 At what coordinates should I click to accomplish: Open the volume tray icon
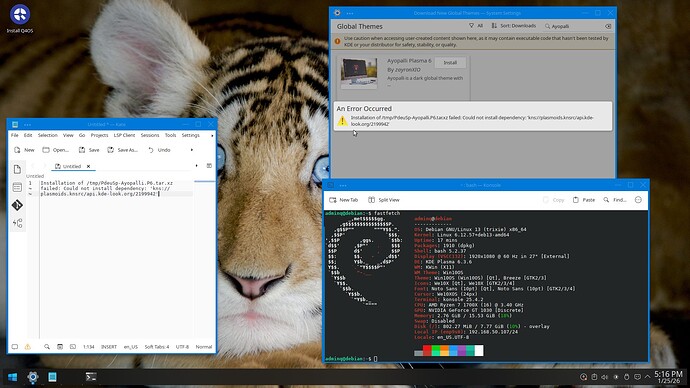pos(605,377)
